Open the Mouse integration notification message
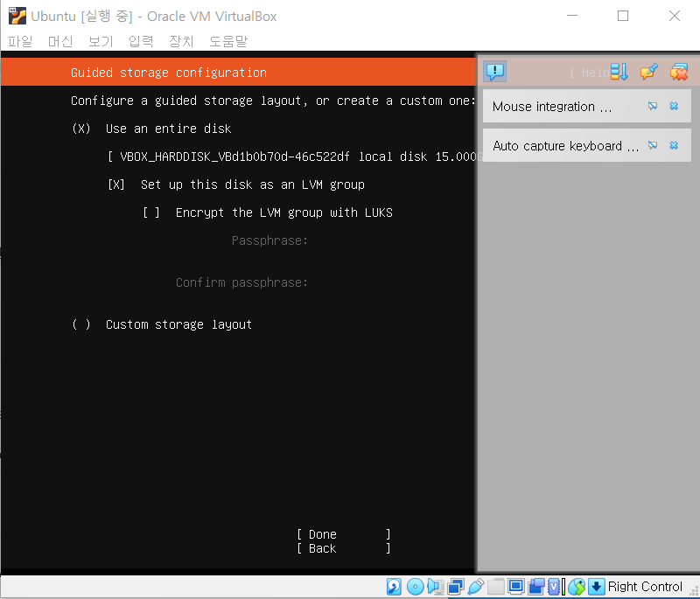 click(552, 107)
